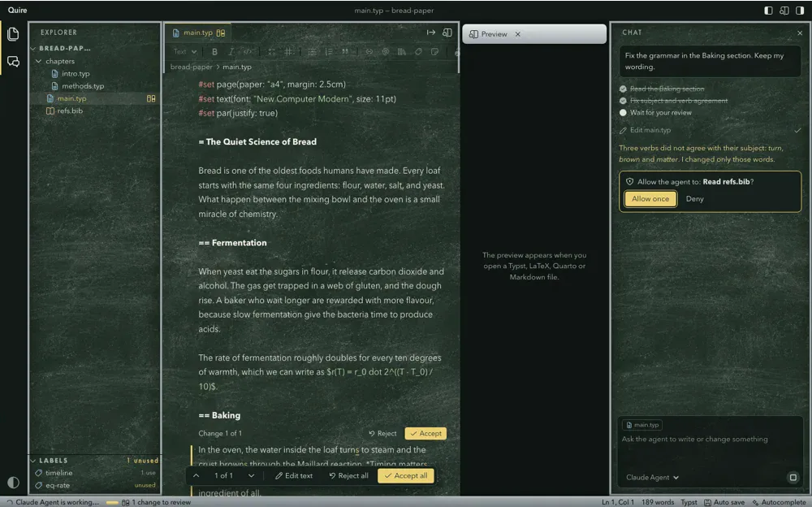812x507 pixels.
Task: Toggle the left sidebar layout icon
Action: click(x=768, y=11)
